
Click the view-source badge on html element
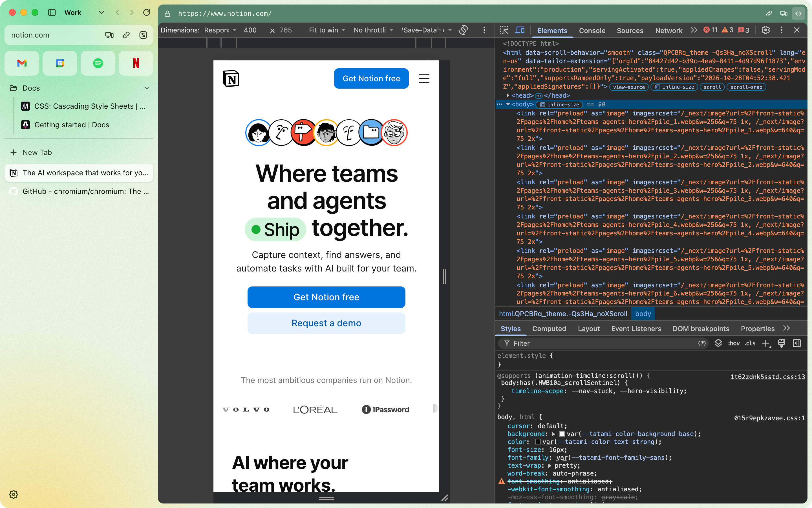[x=629, y=87]
